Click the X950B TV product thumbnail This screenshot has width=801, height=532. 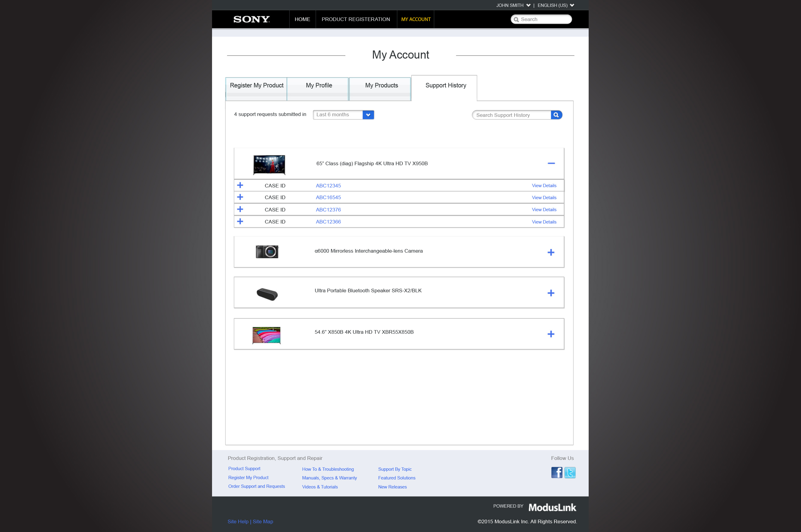coord(269,165)
